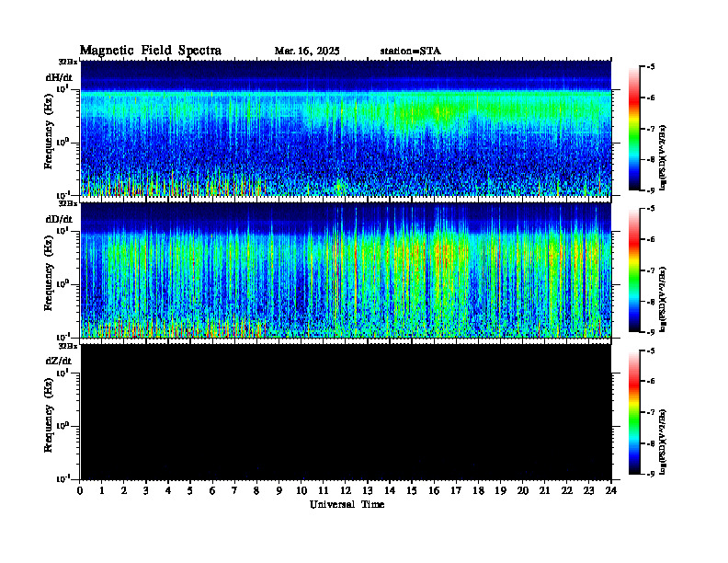Select hour 2 on the time axis
728x563 pixels.
(x=123, y=491)
